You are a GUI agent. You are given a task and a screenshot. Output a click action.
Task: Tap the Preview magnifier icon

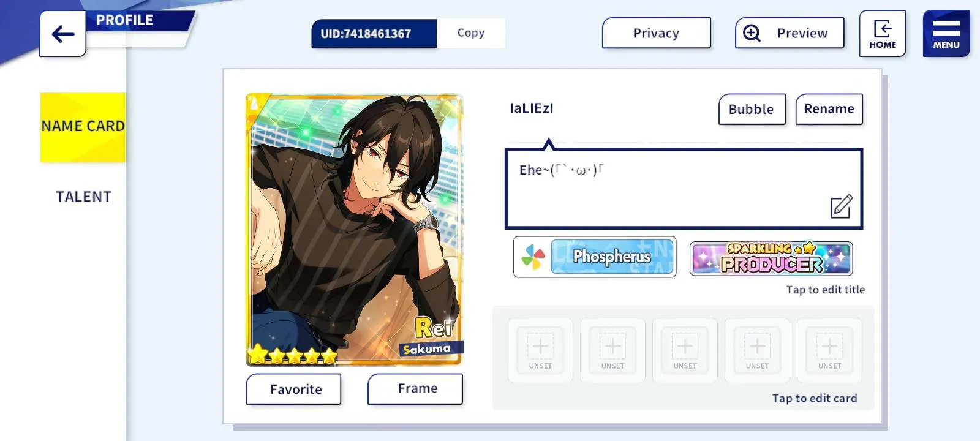pyautogui.click(x=752, y=33)
